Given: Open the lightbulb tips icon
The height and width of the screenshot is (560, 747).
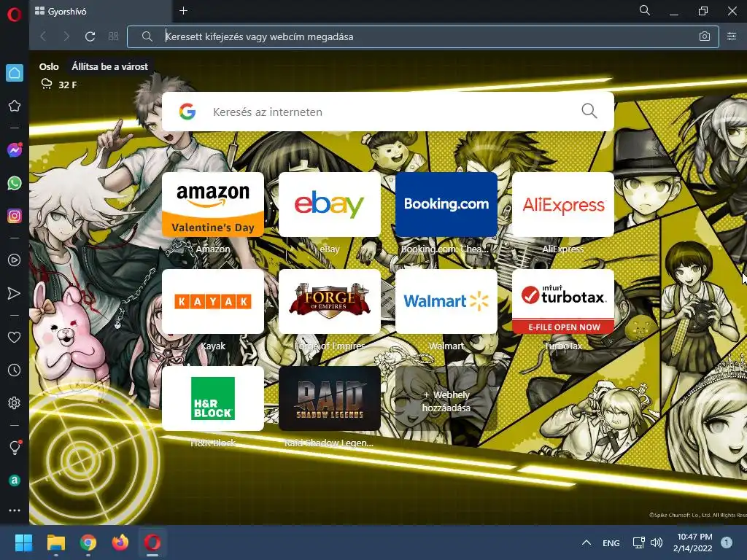Looking at the screenshot, I should tap(15, 447).
